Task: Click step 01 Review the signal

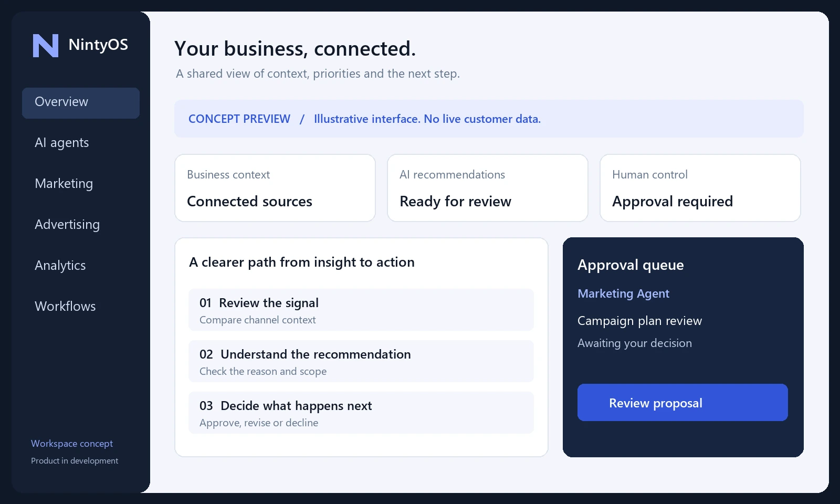Action: click(x=361, y=310)
